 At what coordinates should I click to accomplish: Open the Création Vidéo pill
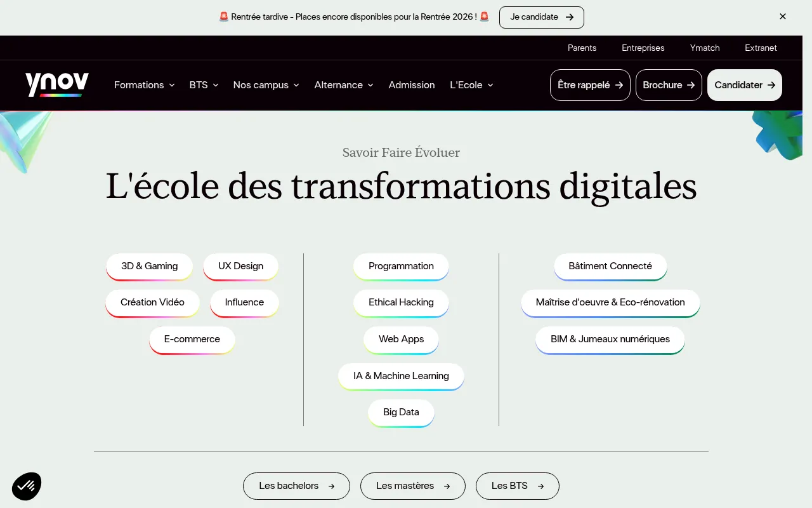tap(152, 303)
